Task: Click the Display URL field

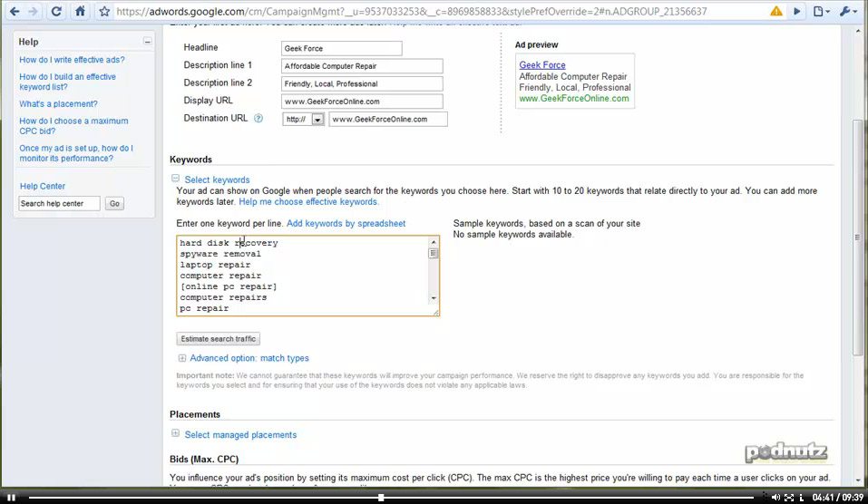Action: click(x=362, y=102)
